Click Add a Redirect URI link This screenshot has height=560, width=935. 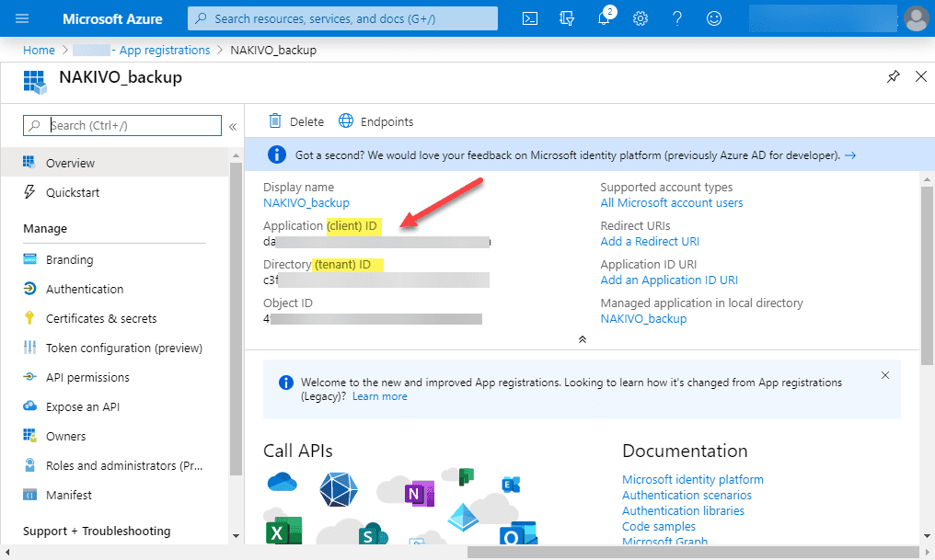650,241
